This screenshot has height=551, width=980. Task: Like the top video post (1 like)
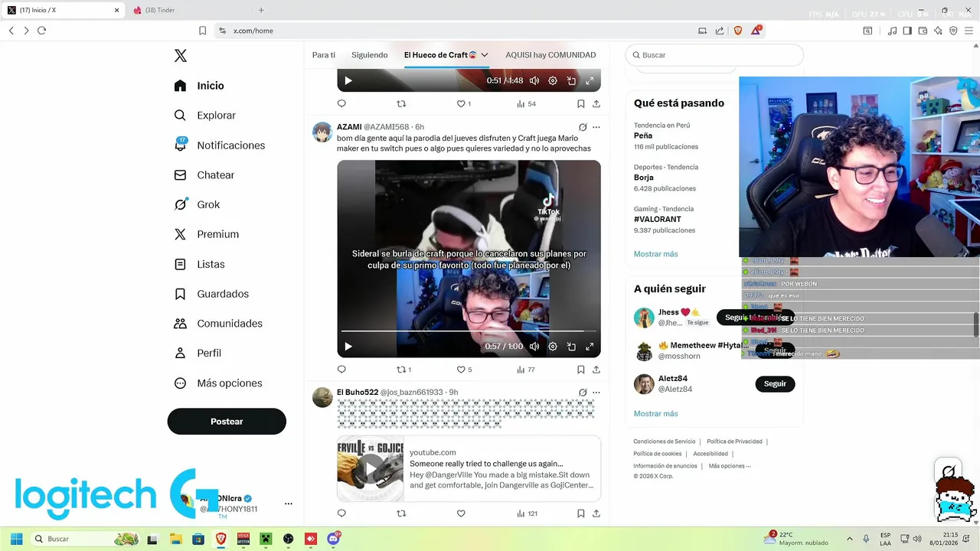464,104
